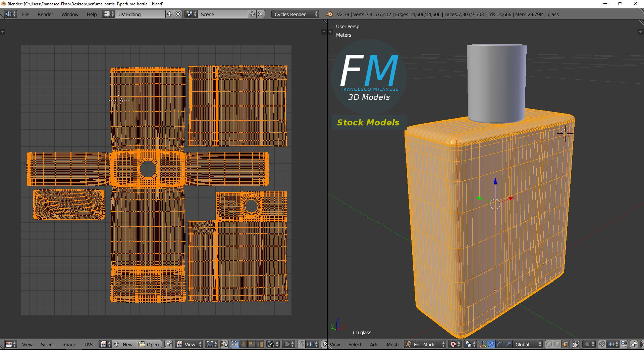
Task: Toggle UV and edit mode selection sync
Action: (224, 344)
